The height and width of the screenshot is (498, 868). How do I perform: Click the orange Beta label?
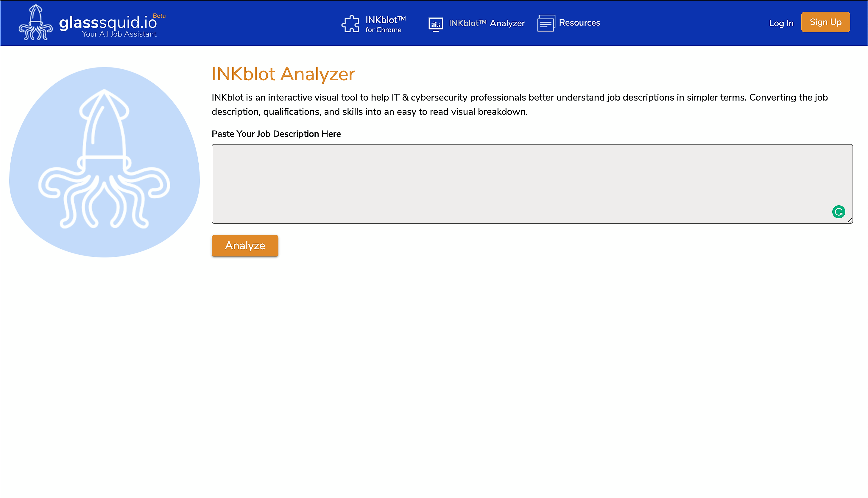point(159,16)
